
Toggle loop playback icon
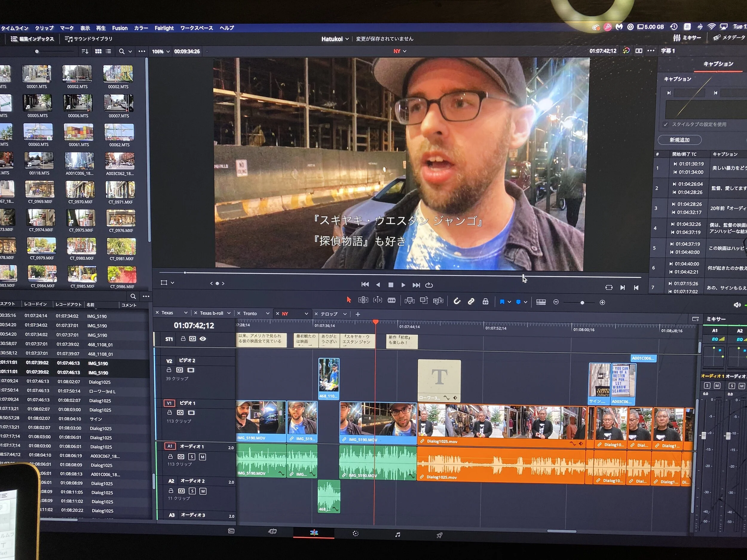[429, 285]
